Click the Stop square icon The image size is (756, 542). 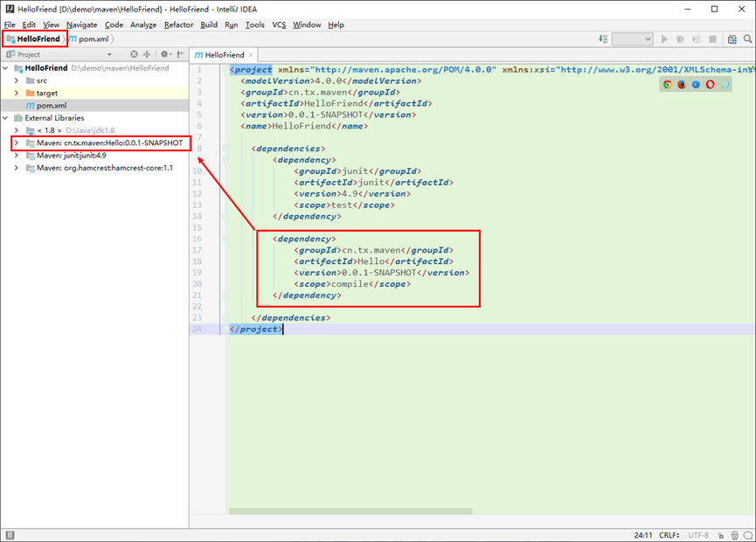click(x=712, y=39)
